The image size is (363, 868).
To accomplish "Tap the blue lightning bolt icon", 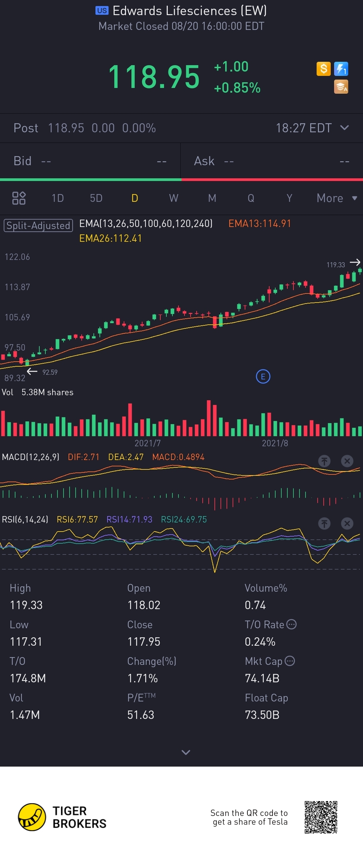I will [x=341, y=69].
